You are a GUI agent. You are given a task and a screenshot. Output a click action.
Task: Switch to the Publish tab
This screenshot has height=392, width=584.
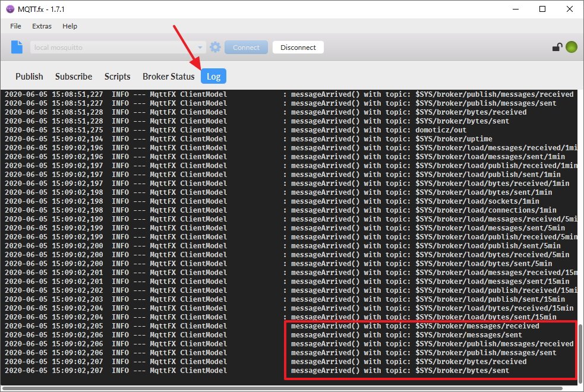pyautogui.click(x=29, y=76)
